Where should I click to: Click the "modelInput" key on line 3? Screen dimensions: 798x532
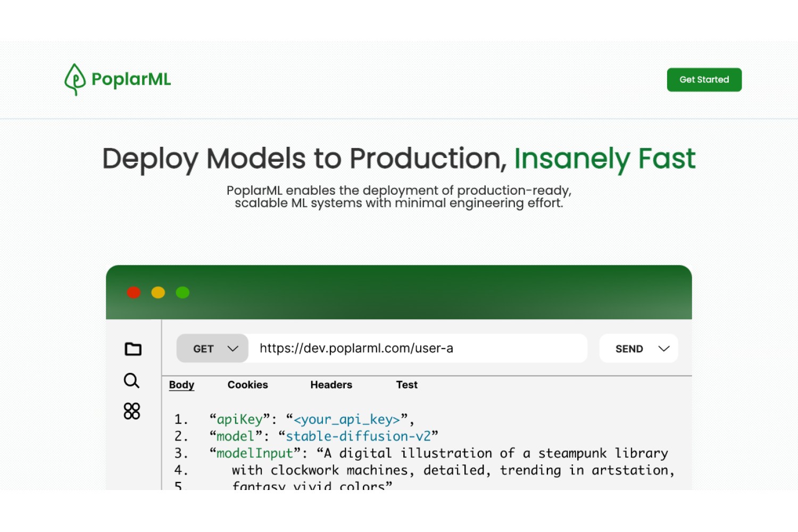(x=255, y=453)
